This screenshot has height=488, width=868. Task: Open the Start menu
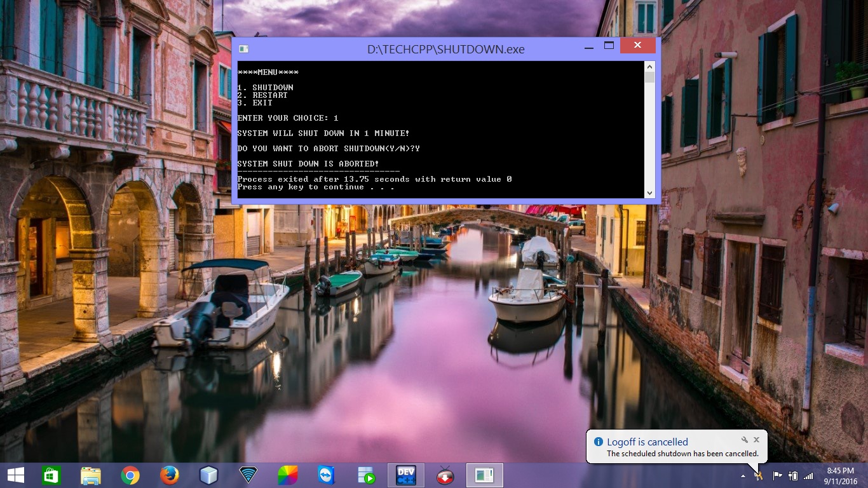(14, 475)
